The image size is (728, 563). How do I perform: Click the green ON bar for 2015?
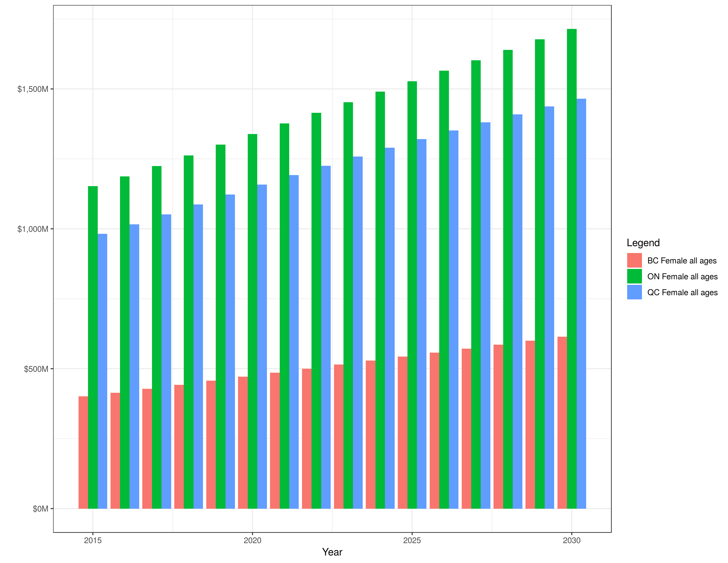93,347
